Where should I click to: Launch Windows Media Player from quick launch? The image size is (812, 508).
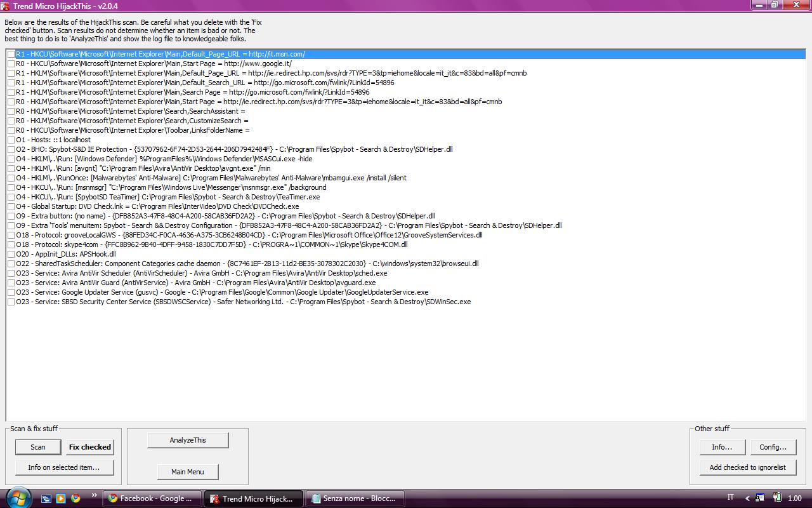[61, 498]
